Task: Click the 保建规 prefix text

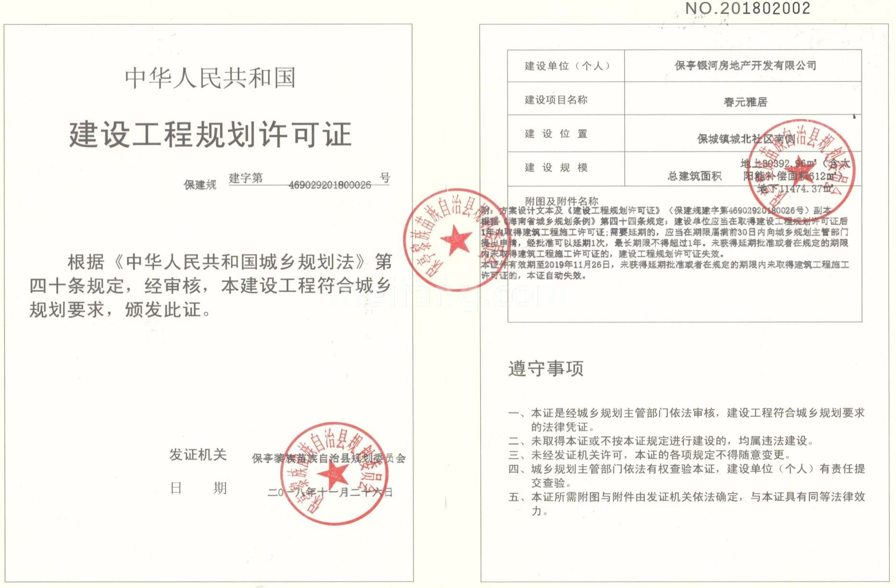Action: (x=200, y=185)
